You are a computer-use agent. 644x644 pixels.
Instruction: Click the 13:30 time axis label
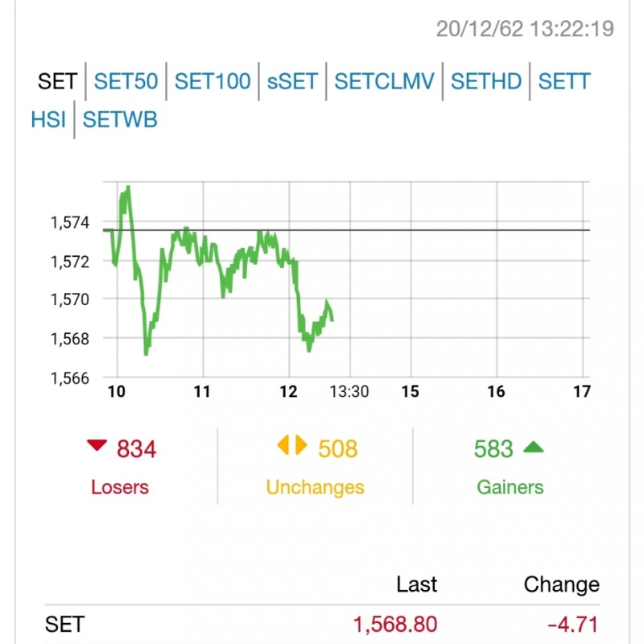(x=349, y=392)
